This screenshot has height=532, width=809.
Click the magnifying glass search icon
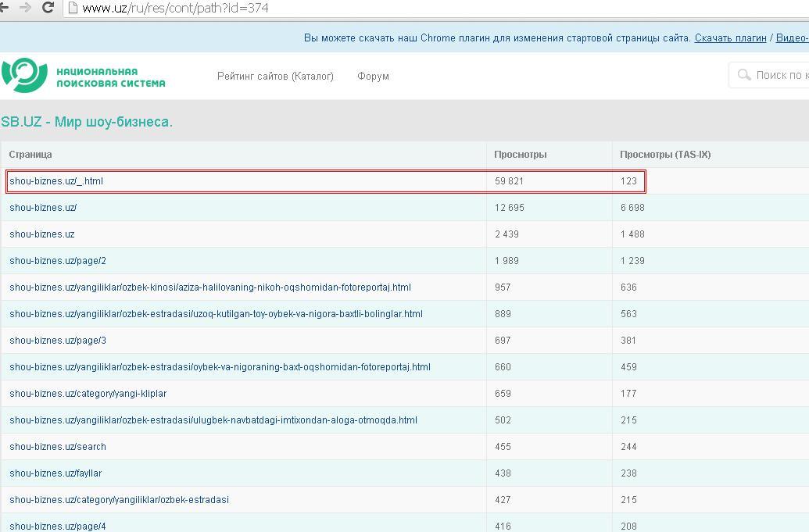click(743, 76)
